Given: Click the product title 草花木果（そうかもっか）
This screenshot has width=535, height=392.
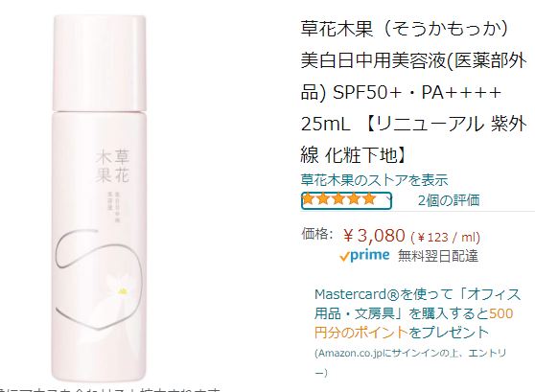Looking at the screenshot, I should [405, 29].
